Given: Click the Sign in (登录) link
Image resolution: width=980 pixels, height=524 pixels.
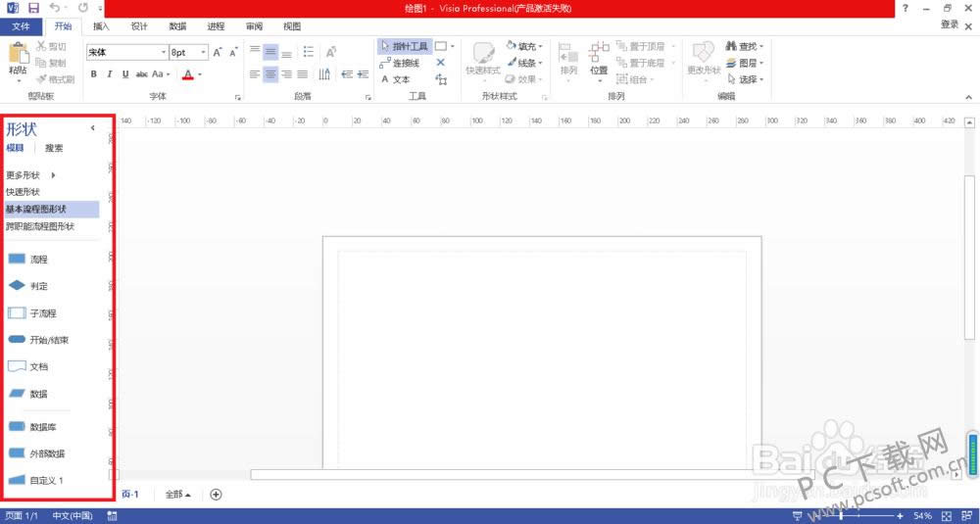Looking at the screenshot, I should 949,24.
